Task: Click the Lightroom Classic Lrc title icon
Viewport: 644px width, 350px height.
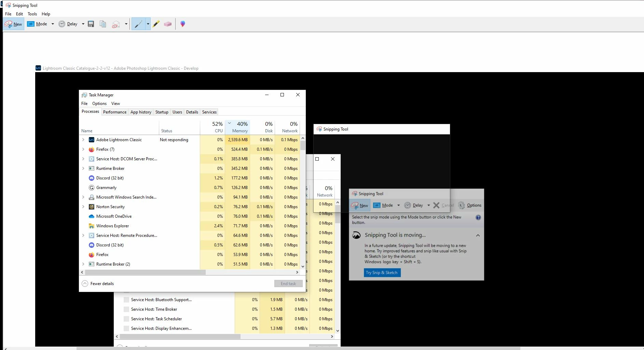Action: tap(38, 68)
